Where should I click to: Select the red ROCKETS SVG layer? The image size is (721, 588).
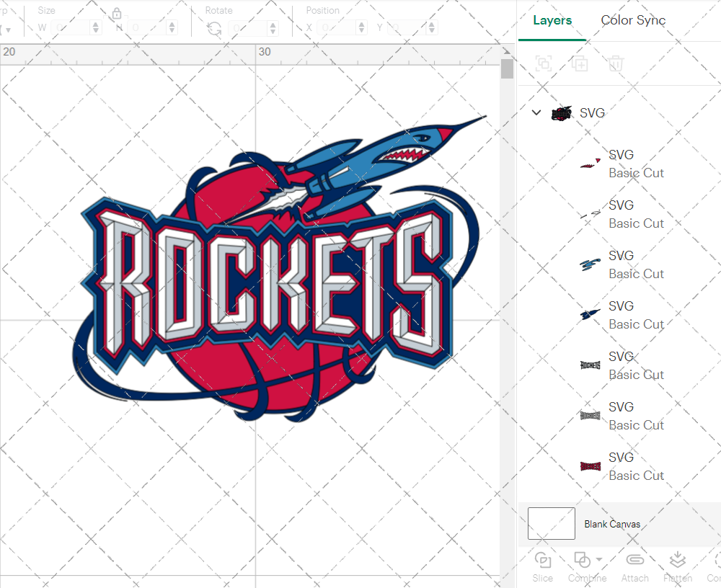(x=623, y=467)
